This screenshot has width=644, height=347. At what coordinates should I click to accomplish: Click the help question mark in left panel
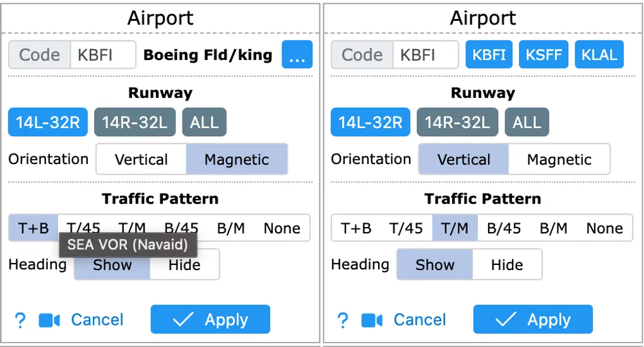pyautogui.click(x=20, y=321)
